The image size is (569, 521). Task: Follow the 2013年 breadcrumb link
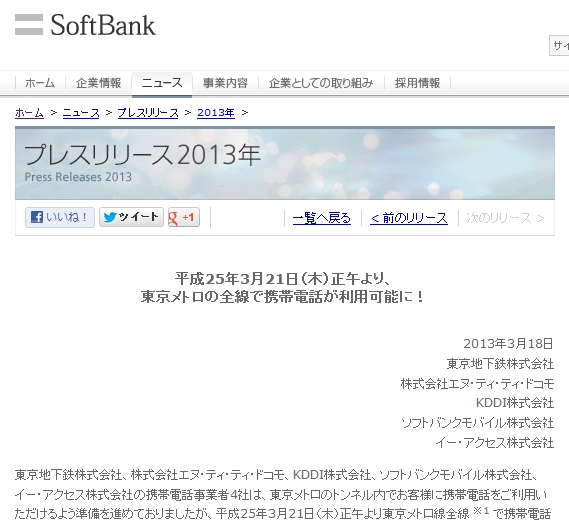(216, 113)
